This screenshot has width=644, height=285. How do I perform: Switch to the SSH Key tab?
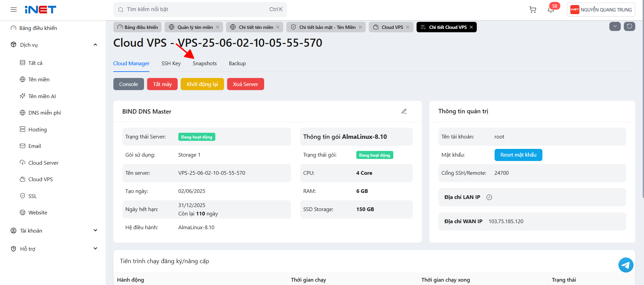(x=171, y=64)
